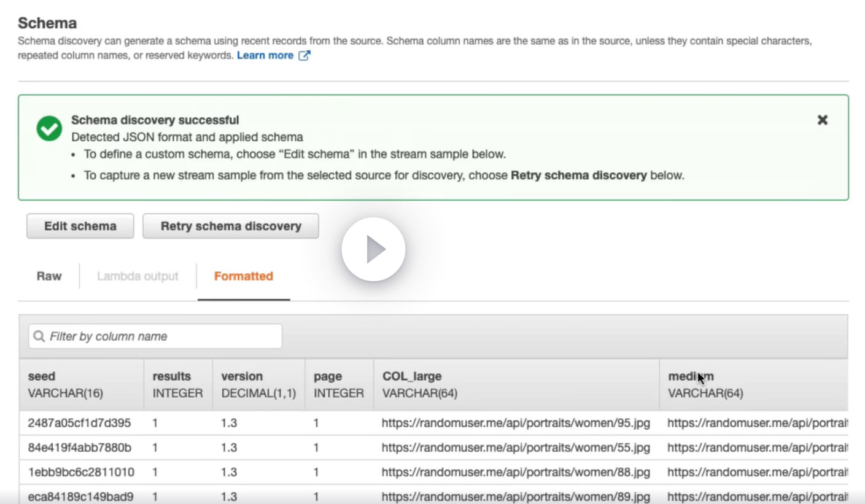Click the search magnifier icon in filter box
Image resolution: width=865 pixels, height=504 pixels.
click(39, 336)
